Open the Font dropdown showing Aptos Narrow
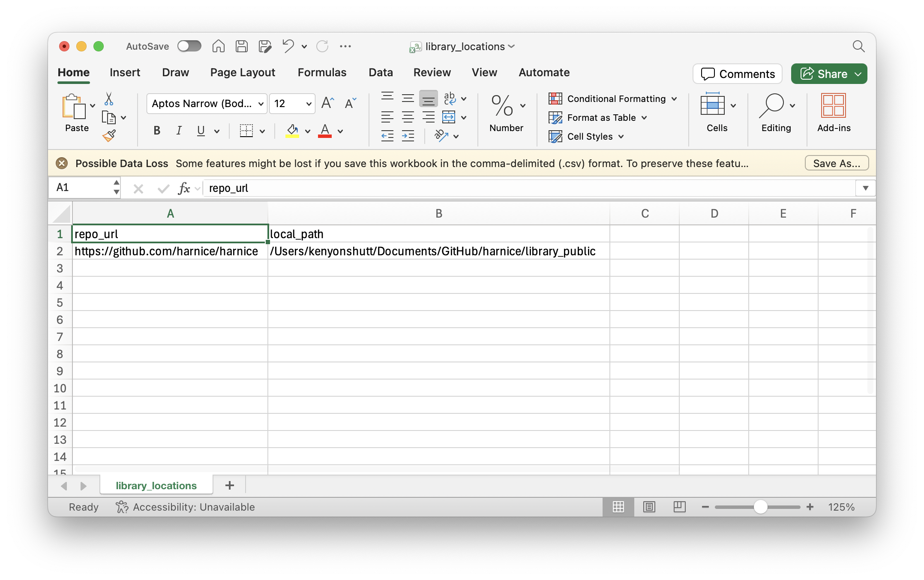The image size is (924, 580). pos(206,103)
